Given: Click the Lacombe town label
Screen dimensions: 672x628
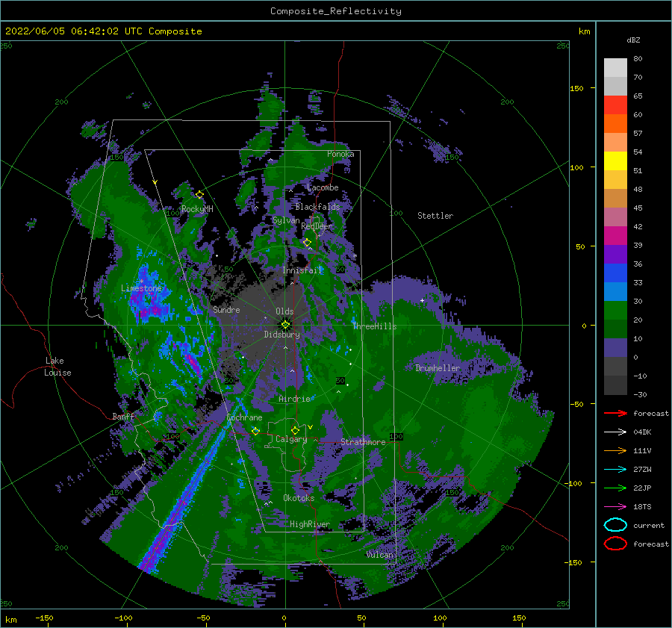Looking at the screenshot, I should [x=323, y=187].
